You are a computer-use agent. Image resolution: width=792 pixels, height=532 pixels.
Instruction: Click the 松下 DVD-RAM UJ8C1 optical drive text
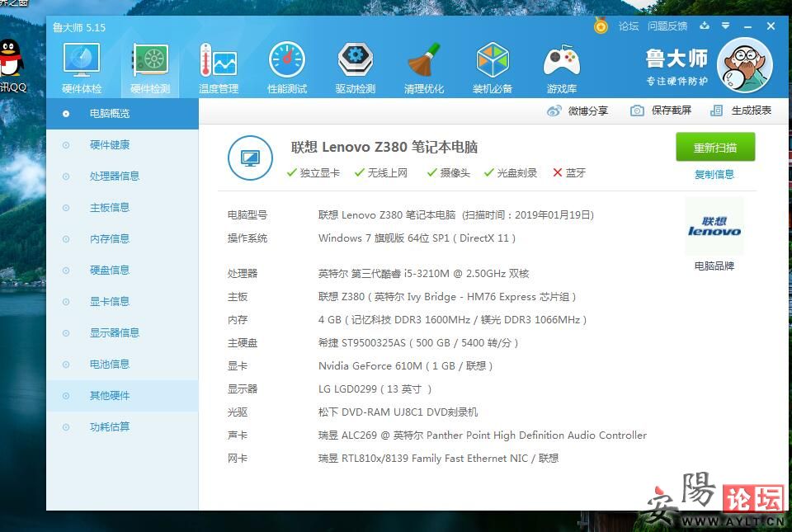[398, 412]
